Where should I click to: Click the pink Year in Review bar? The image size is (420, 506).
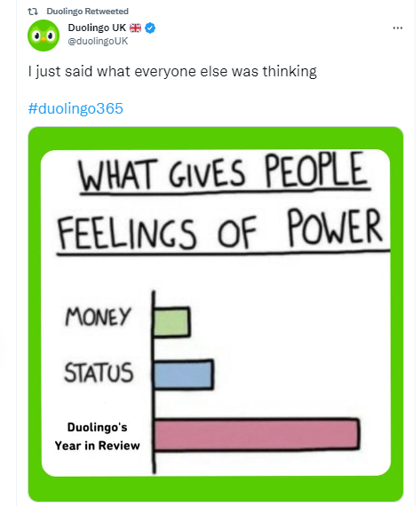[257, 434]
